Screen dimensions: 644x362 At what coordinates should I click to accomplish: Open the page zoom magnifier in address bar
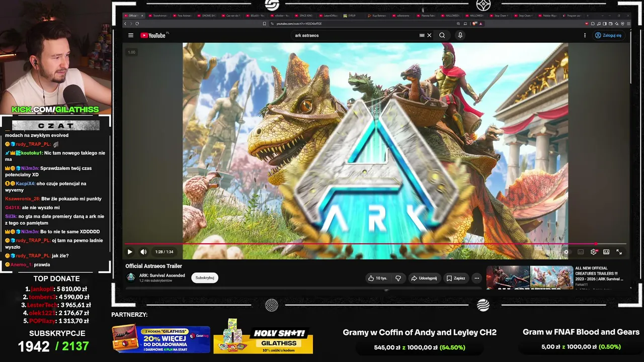(458, 23)
